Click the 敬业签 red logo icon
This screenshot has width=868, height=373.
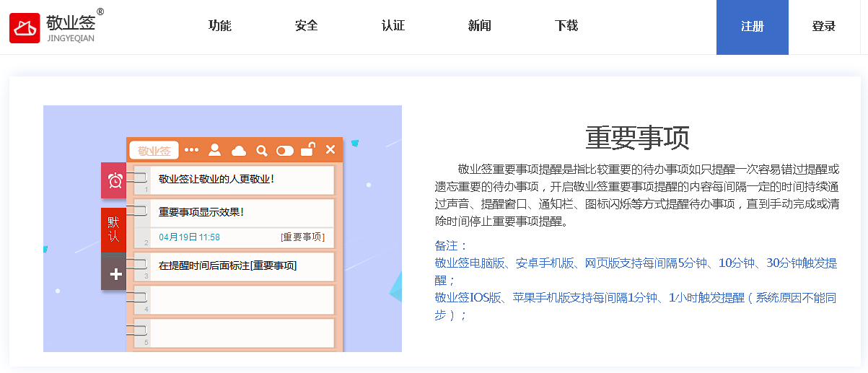tap(25, 28)
